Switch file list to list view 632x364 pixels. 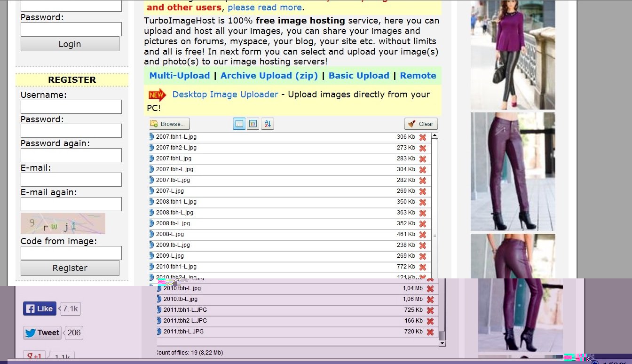[239, 124]
